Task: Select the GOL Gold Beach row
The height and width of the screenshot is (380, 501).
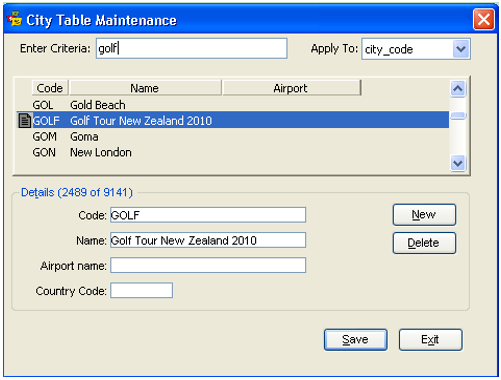Action: (x=233, y=105)
